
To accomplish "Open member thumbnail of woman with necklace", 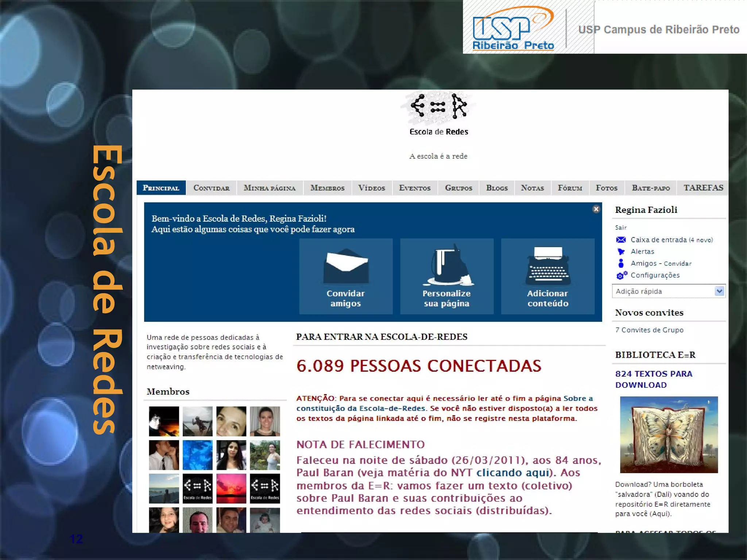I will (x=265, y=421).
